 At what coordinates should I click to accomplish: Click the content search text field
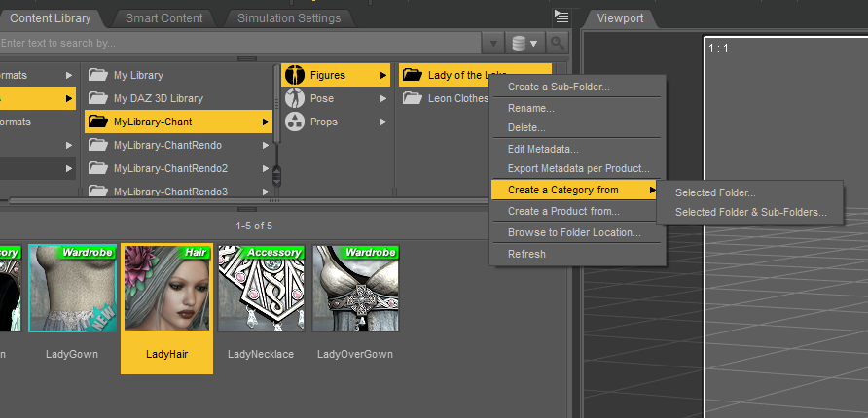click(240, 43)
